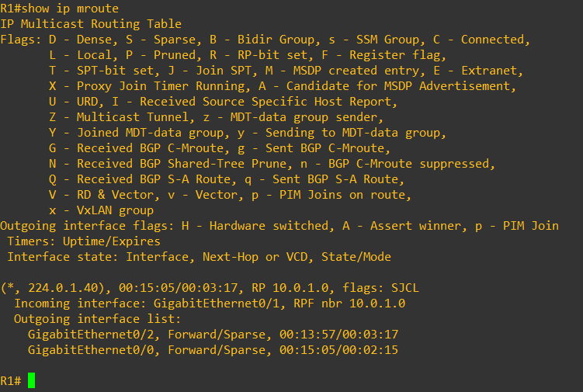The image size is (583, 392).
Task: Click the 'IP Multicast Routing Table' heading
Action: pos(91,24)
